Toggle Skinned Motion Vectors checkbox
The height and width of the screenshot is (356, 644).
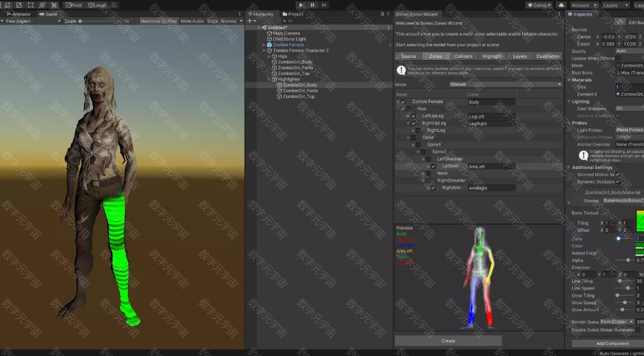pyautogui.click(x=618, y=174)
